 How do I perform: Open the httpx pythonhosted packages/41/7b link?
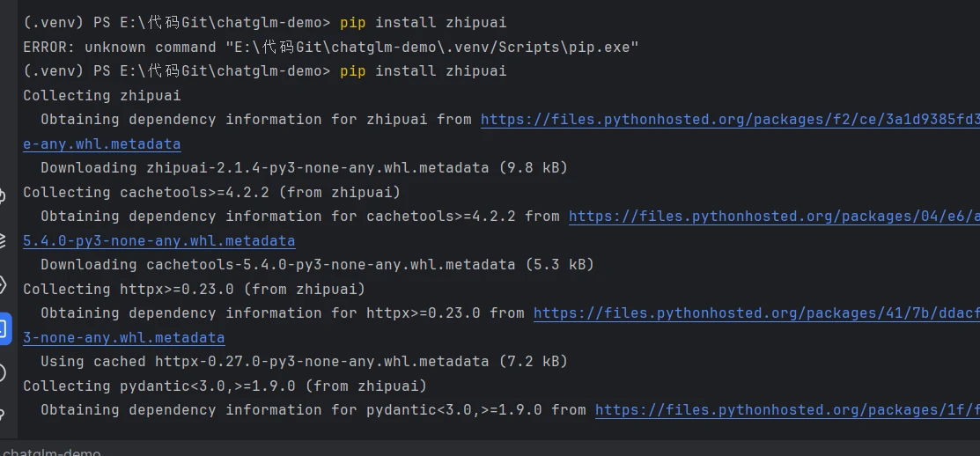coord(755,313)
